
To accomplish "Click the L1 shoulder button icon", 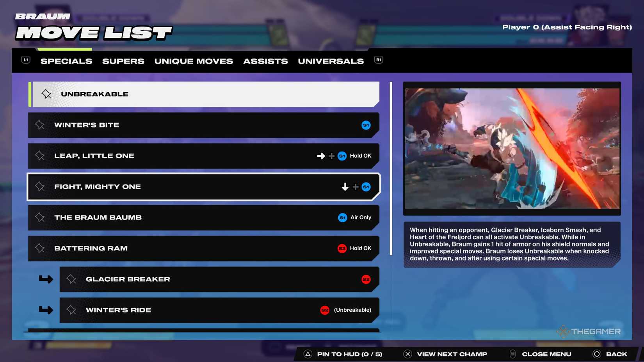I will click(x=25, y=60).
